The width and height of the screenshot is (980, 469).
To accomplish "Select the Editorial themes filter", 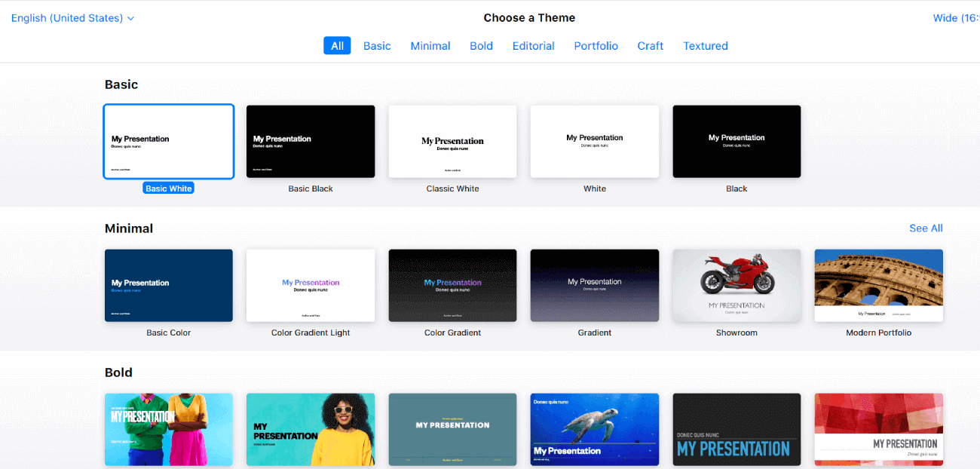I will tap(533, 45).
